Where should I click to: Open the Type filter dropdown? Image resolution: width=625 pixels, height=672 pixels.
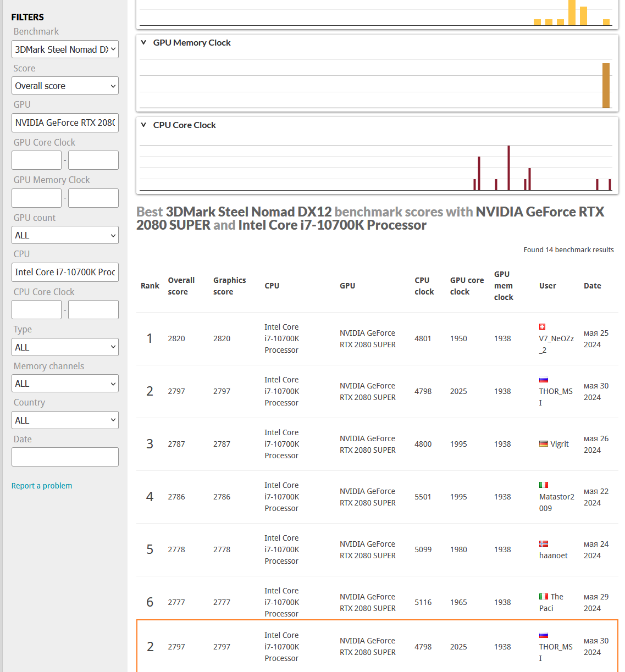tap(65, 347)
